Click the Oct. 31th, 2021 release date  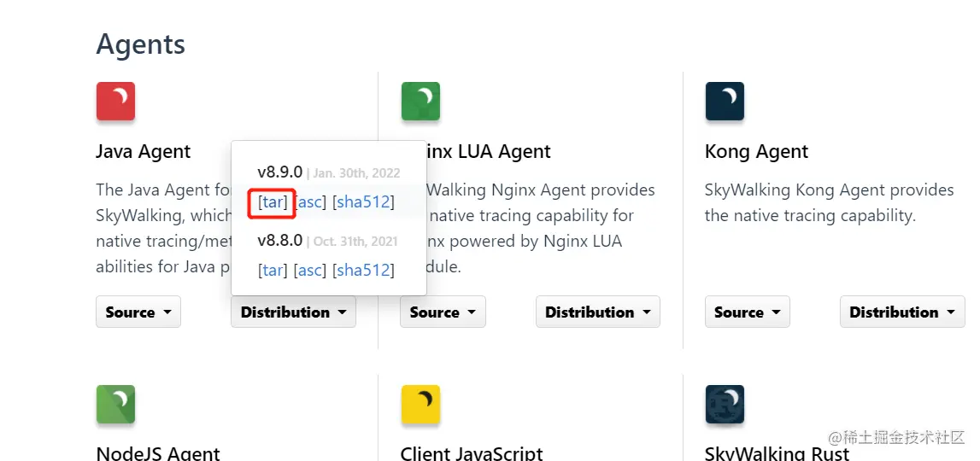click(x=355, y=242)
